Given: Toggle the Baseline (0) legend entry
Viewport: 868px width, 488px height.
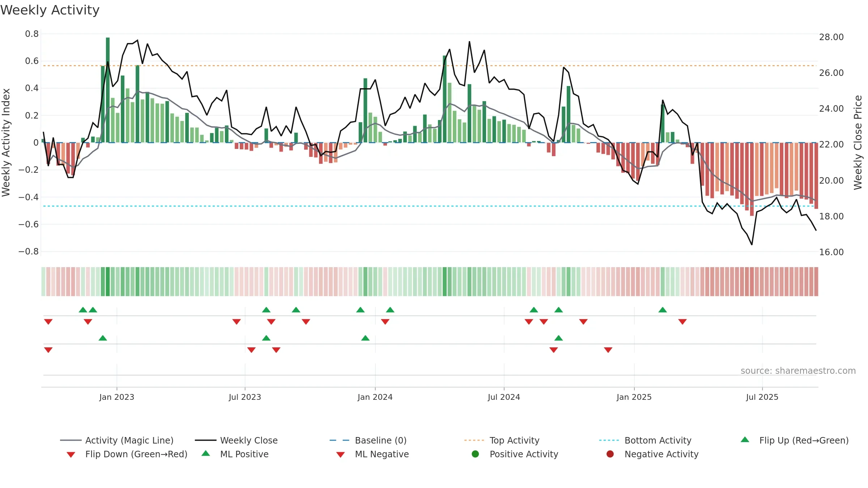Looking at the screenshot, I should [x=368, y=440].
